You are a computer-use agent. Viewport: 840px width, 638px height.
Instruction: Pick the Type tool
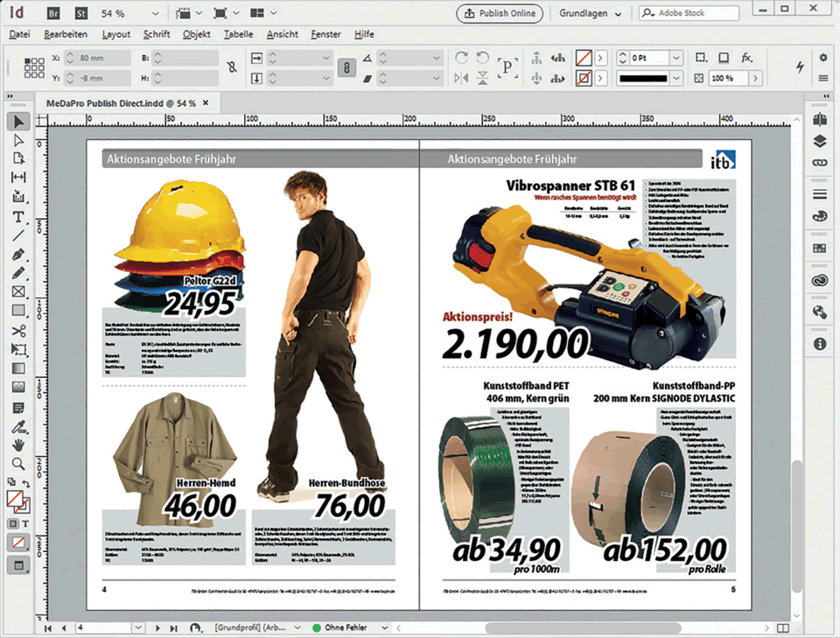[18, 216]
